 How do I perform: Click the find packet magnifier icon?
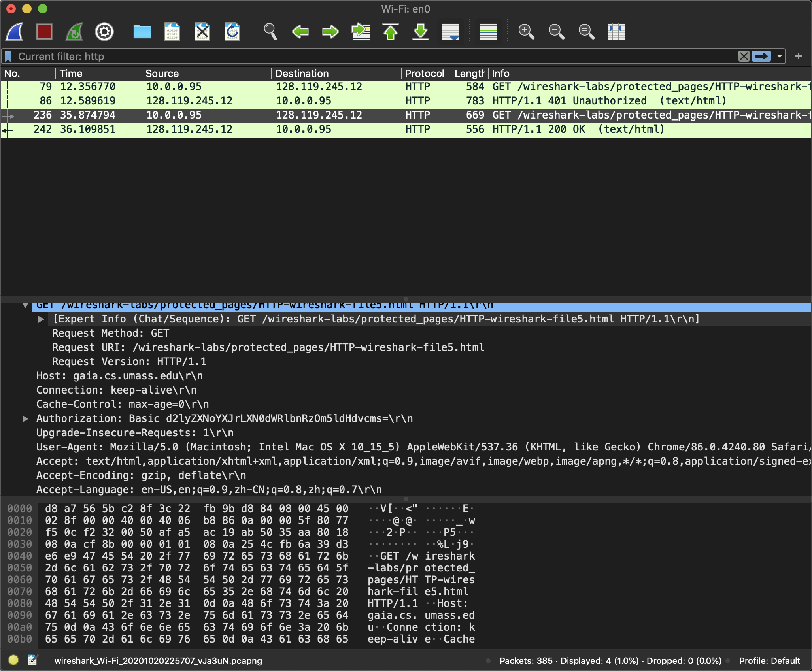pyautogui.click(x=270, y=32)
